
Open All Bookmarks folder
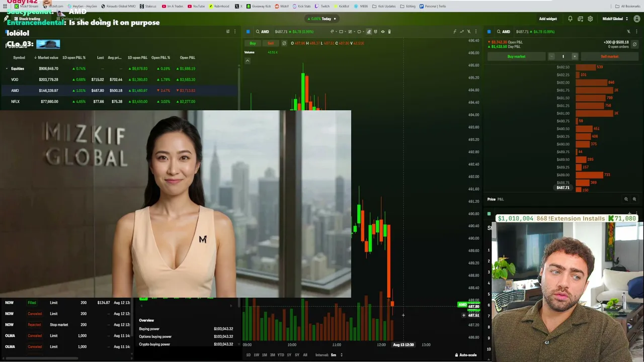[x=627, y=6]
